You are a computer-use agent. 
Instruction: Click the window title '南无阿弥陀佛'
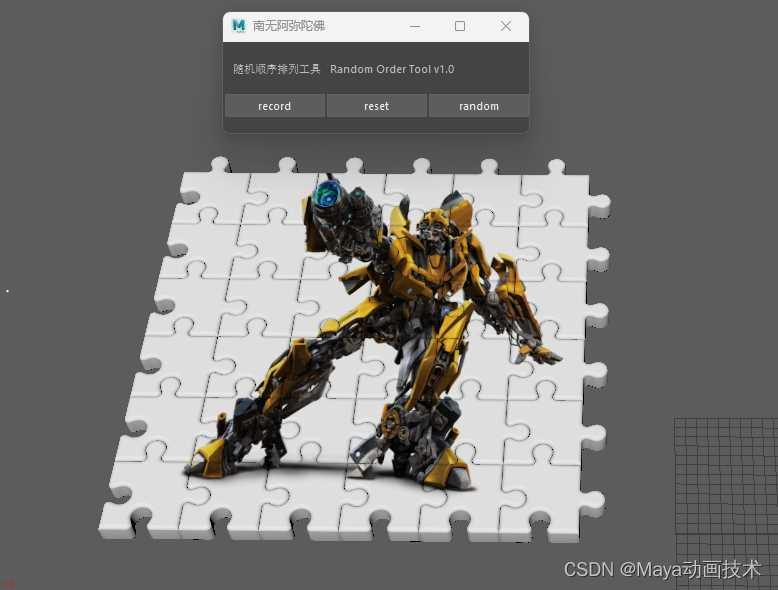(289, 25)
